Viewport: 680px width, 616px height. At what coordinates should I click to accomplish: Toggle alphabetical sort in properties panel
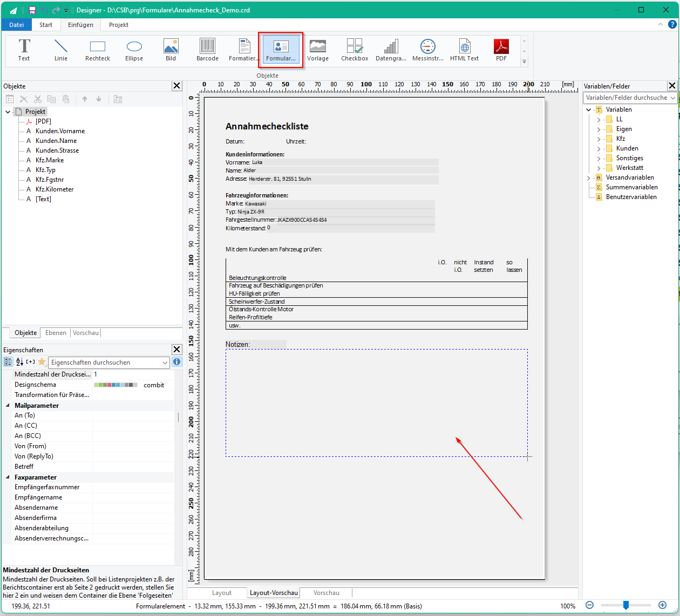click(x=19, y=362)
